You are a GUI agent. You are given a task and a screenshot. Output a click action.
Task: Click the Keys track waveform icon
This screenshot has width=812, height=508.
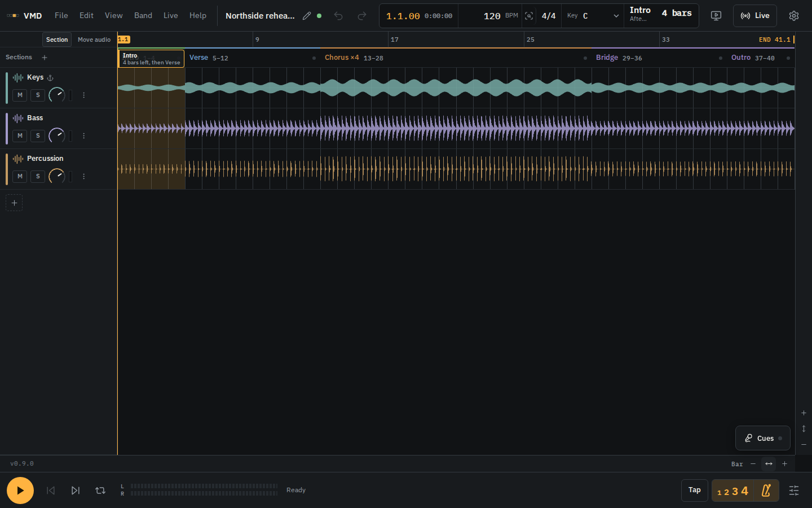pyautogui.click(x=18, y=77)
